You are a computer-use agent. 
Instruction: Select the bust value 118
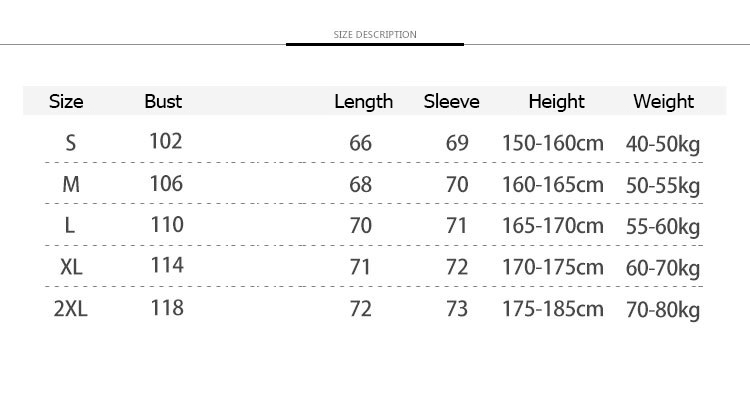[x=166, y=307]
